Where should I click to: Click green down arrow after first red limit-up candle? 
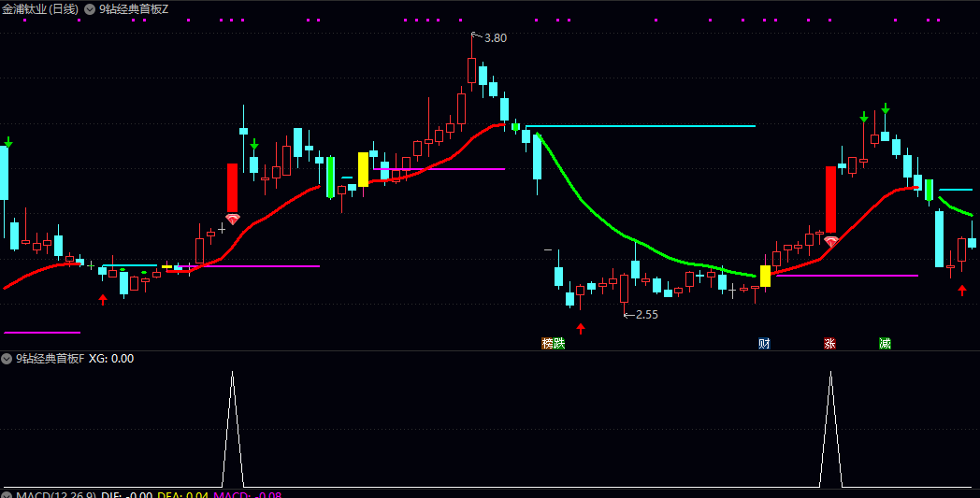(x=254, y=144)
